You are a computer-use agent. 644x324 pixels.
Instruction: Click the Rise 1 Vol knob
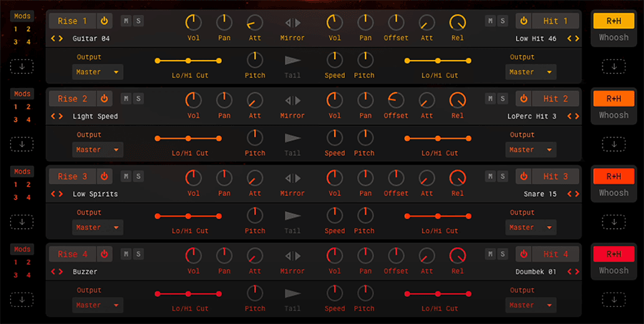click(x=193, y=23)
